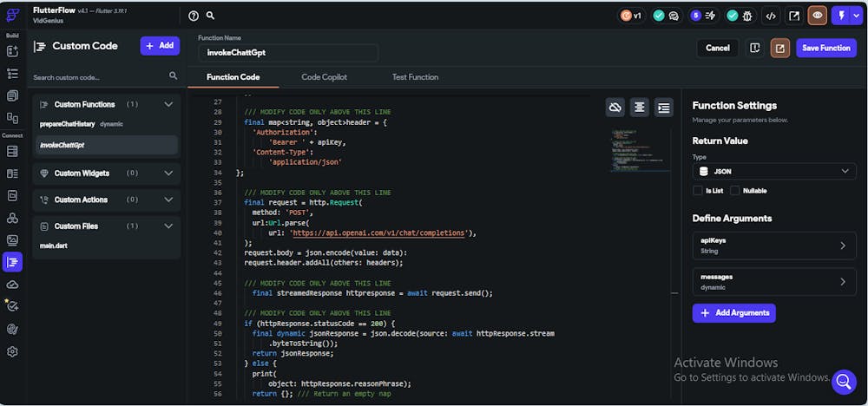Click the orange open-in-editor icon
Screen dimensions: 868x406
(x=780, y=48)
